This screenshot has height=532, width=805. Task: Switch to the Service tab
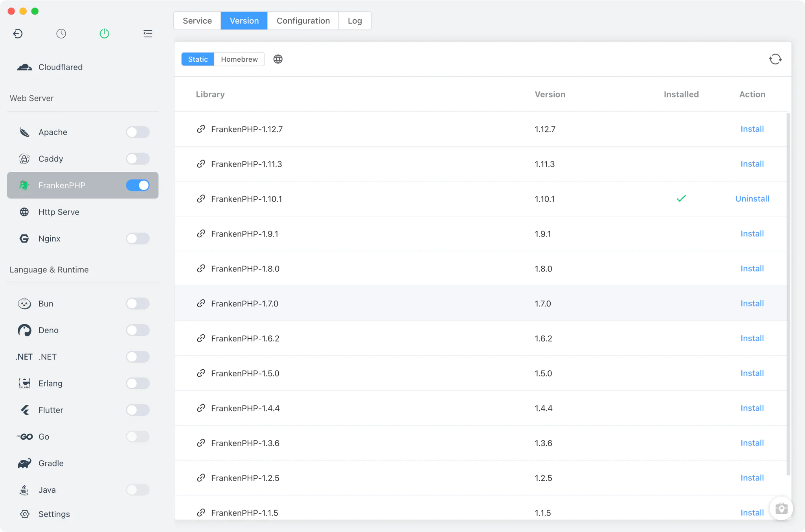(x=197, y=21)
